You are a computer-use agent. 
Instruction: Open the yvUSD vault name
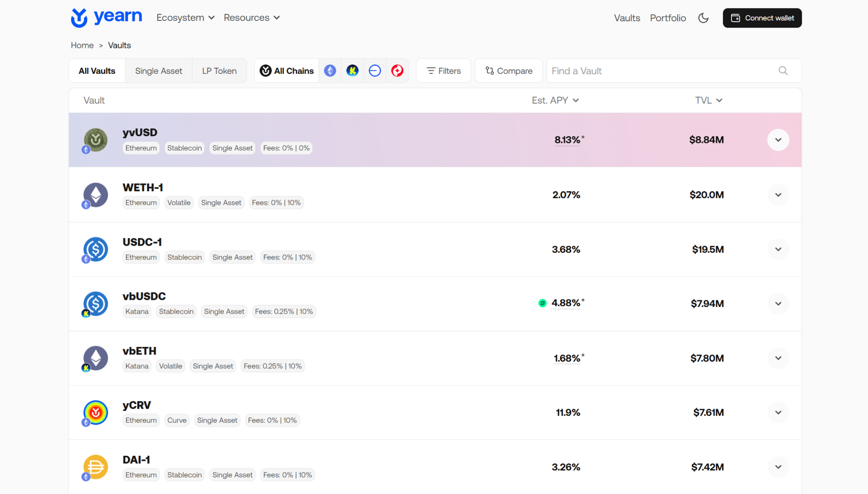pos(140,132)
